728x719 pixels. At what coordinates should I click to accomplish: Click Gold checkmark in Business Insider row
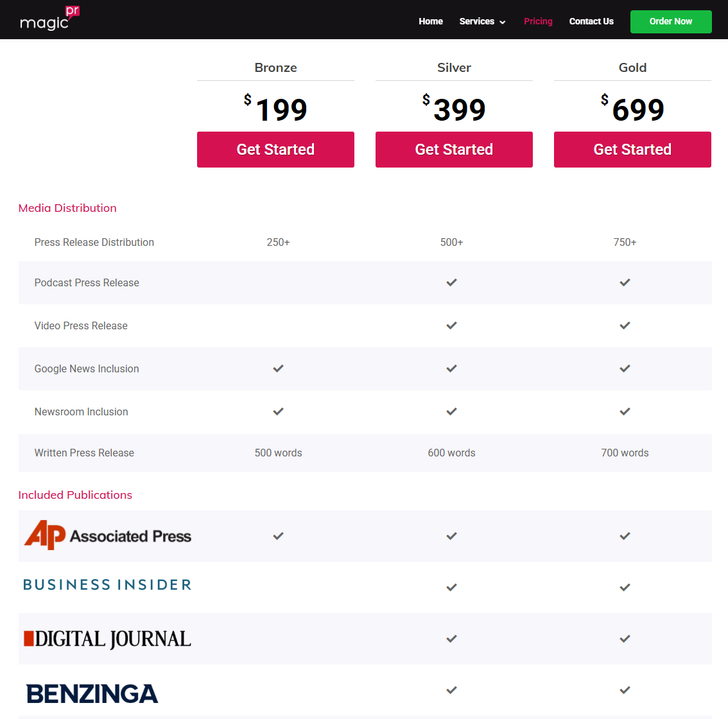(x=625, y=587)
